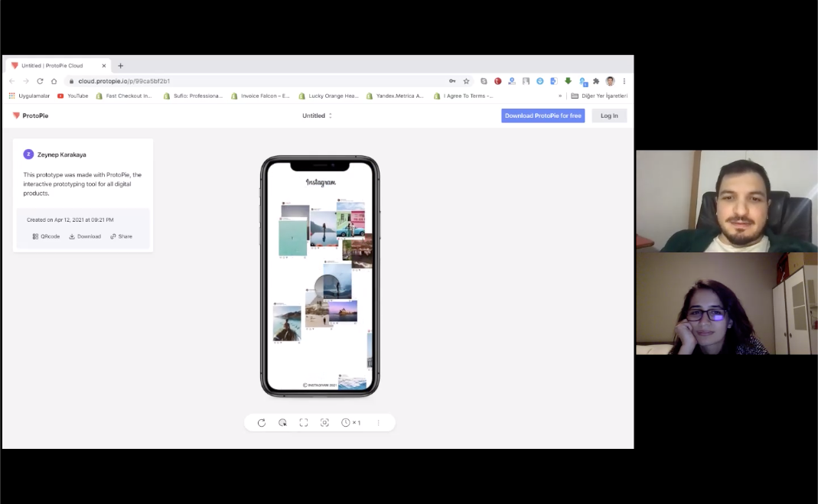Image resolution: width=818 pixels, height=504 pixels.
Task: Expand hidden bookmarks with the » chevron
Action: pyautogui.click(x=560, y=96)
